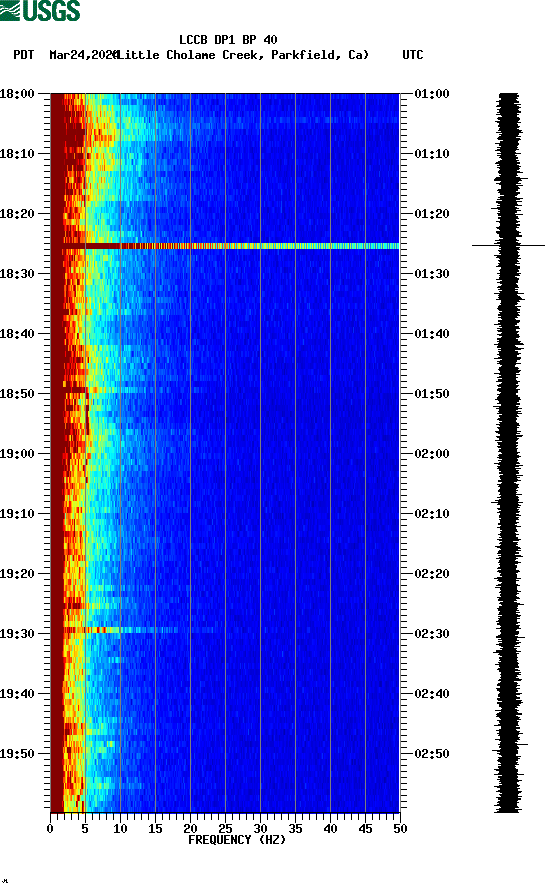Click the "40" frequency axis tick label
Viewport: 552px width, 892px height.
(x=330, y=829)
